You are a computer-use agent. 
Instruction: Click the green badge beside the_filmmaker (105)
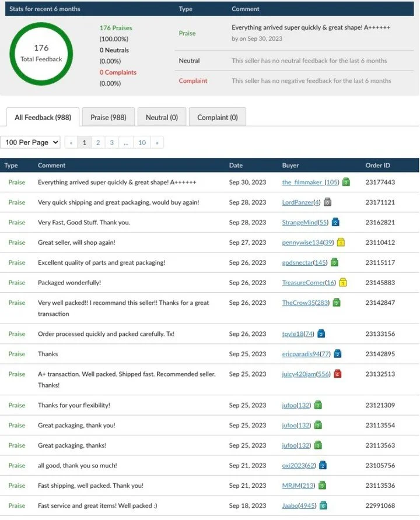(346, 182)
